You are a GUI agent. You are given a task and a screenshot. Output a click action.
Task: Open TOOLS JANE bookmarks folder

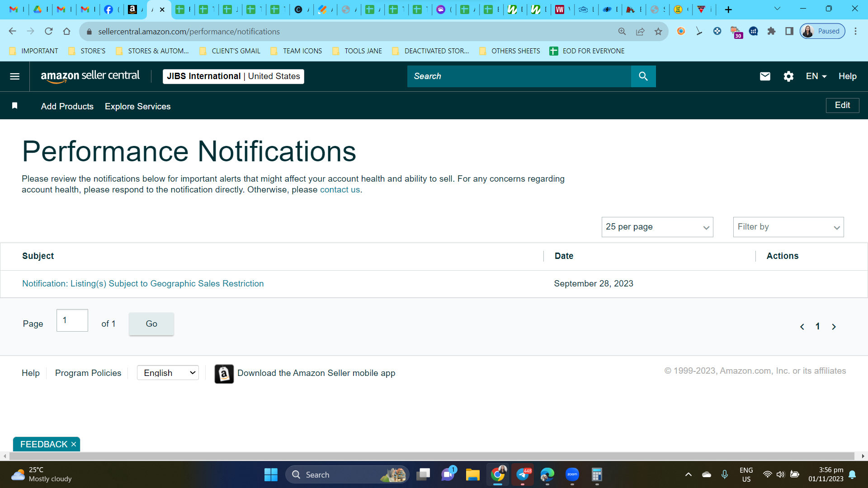(x=357, y=51)
